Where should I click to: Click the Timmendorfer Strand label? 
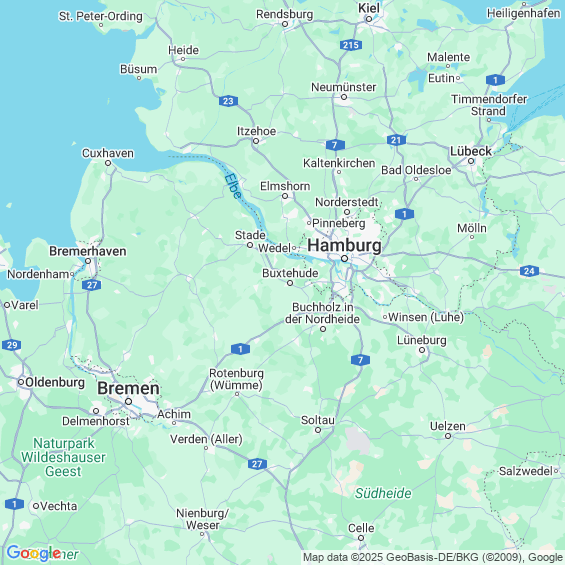click(489, 105)
